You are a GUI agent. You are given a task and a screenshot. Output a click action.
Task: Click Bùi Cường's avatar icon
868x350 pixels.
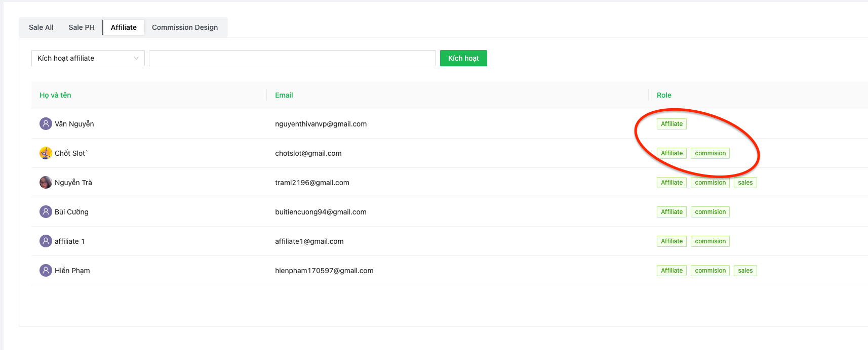point(46,212)
